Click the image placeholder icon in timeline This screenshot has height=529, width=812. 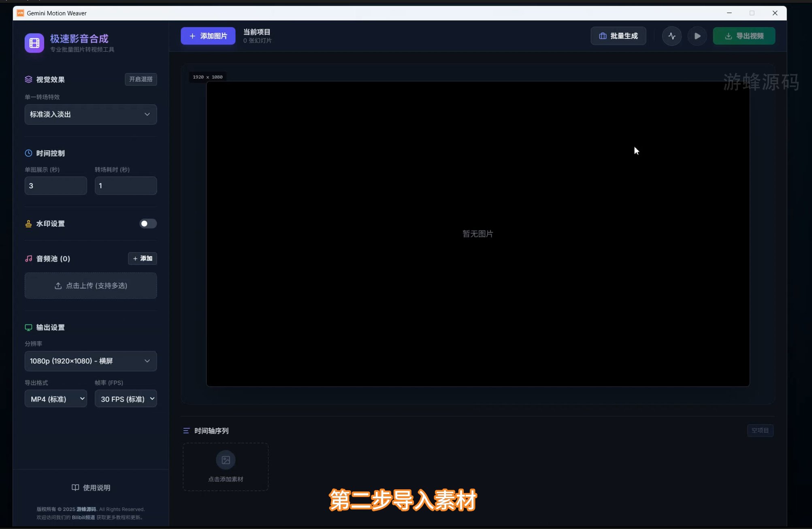[x=226, y=460]
